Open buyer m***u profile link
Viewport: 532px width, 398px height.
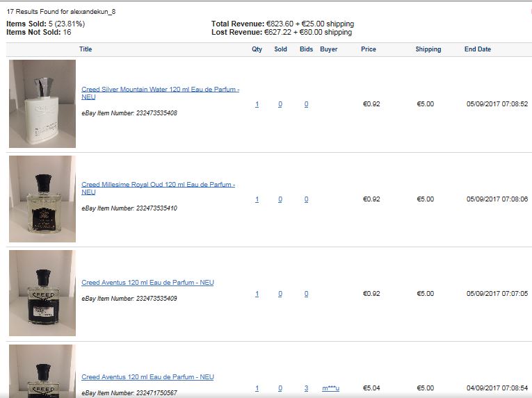tap(330, 388)
